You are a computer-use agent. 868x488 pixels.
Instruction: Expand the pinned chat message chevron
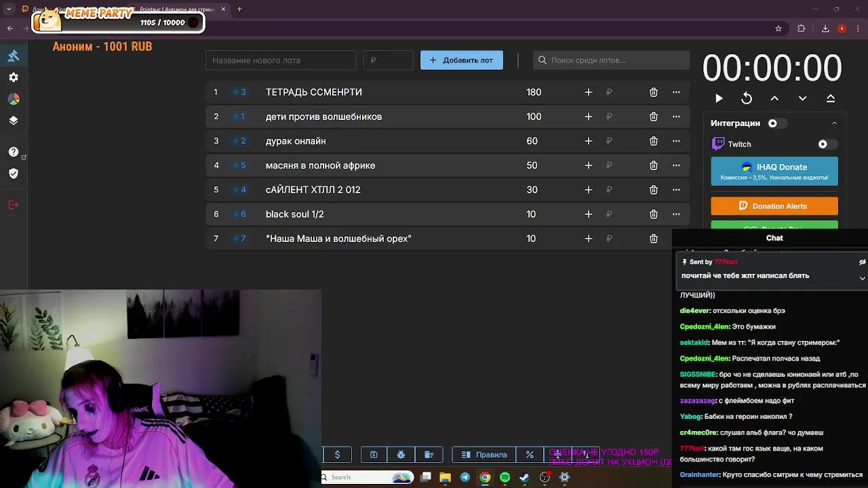tap(862, 278)
